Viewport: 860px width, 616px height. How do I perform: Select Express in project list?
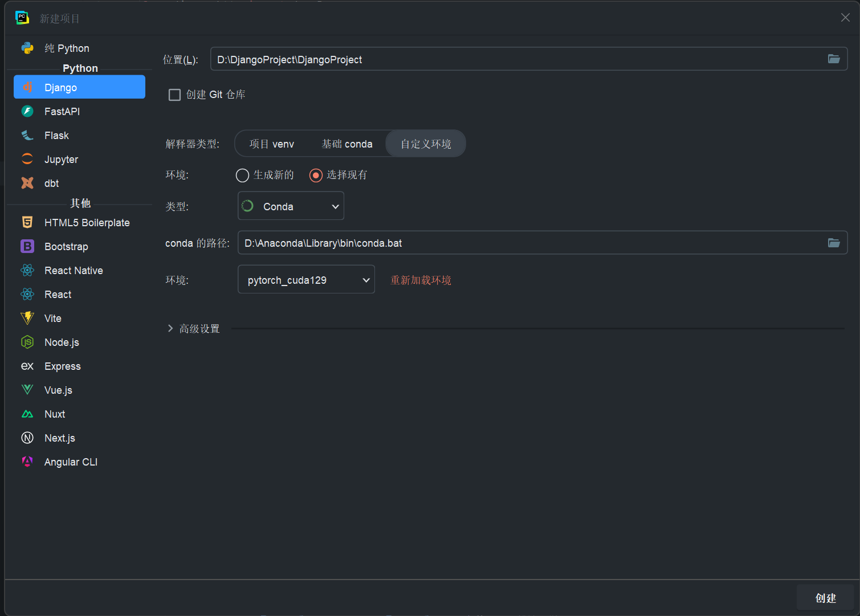point(79,366)
